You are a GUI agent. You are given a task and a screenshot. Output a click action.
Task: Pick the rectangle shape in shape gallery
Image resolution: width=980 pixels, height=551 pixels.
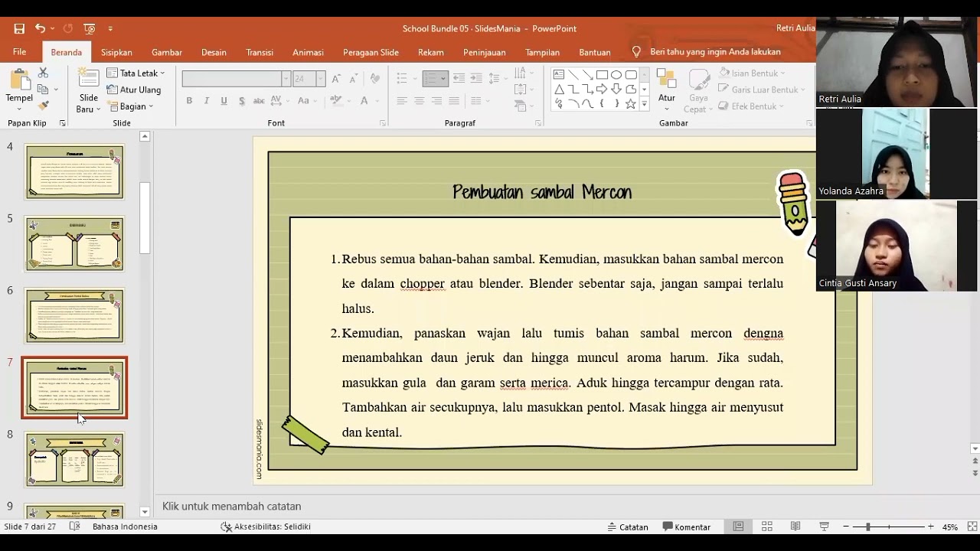[602, 75]
